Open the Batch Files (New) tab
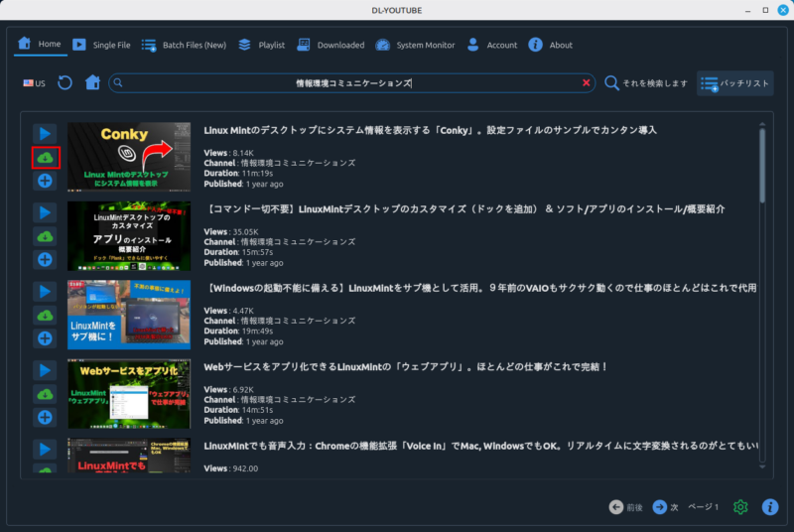Viewport: 794px width, 532px height. point(184,45)
